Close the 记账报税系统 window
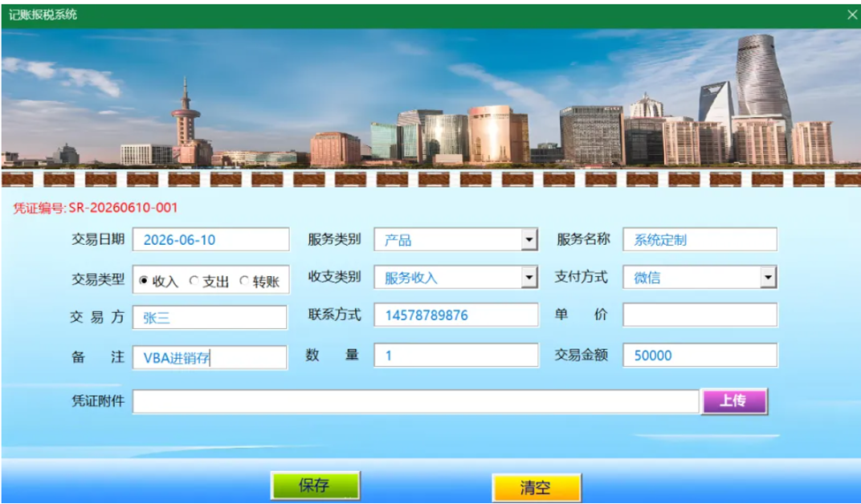This screenshot has height=504, width=861. coord(851,15)
